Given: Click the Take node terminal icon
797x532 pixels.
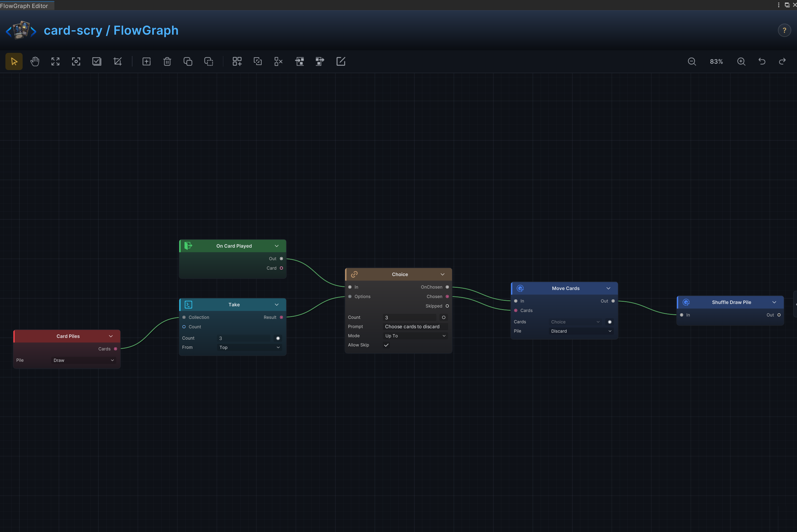Looking at the screenshot, I should coord(188,305).
